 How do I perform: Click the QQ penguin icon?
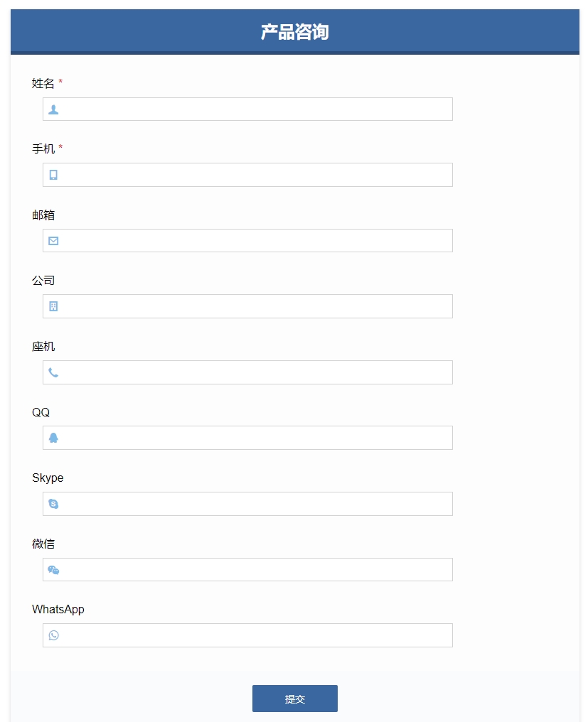[53, 438]
